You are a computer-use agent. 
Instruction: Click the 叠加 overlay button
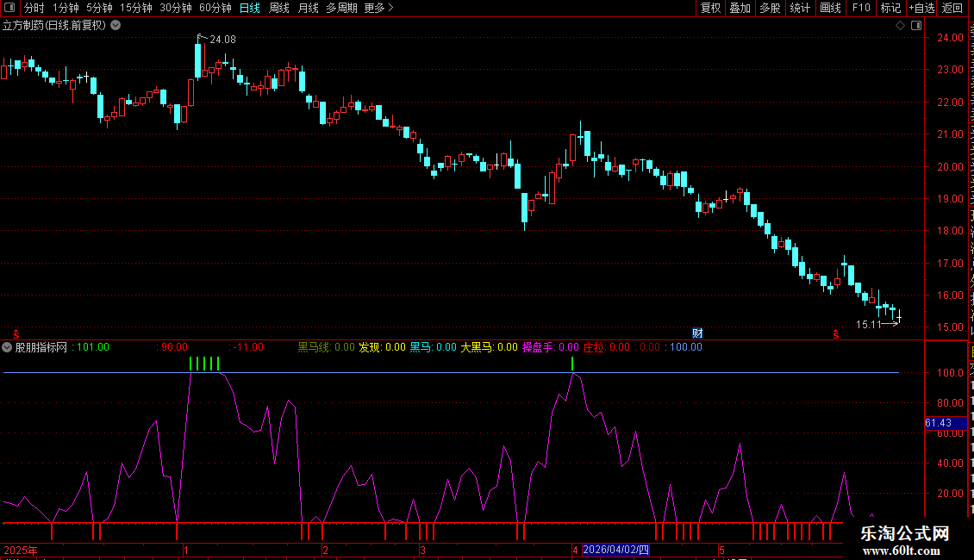click(740, 8)
